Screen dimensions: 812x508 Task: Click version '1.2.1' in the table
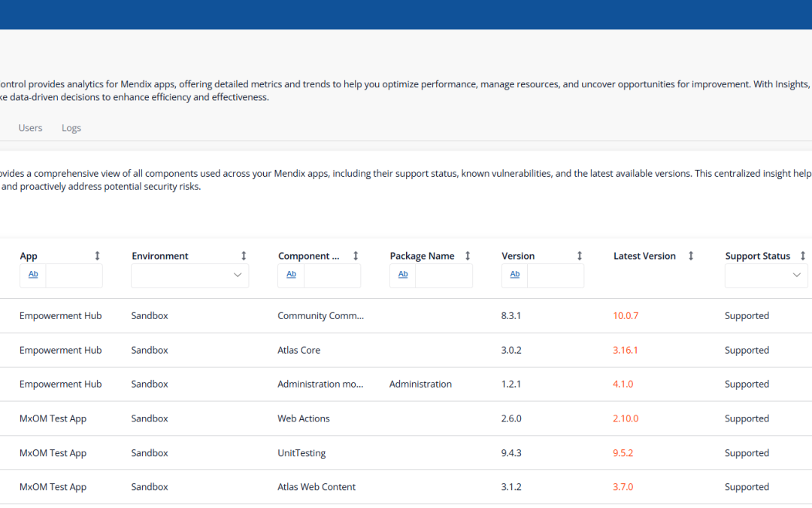coord(511,384)
